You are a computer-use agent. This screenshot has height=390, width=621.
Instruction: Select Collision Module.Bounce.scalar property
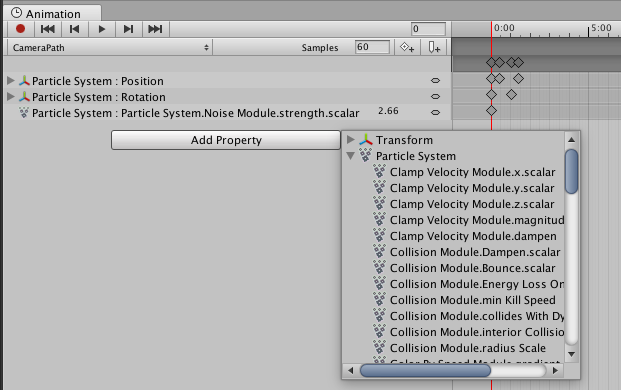click(472, 268)
